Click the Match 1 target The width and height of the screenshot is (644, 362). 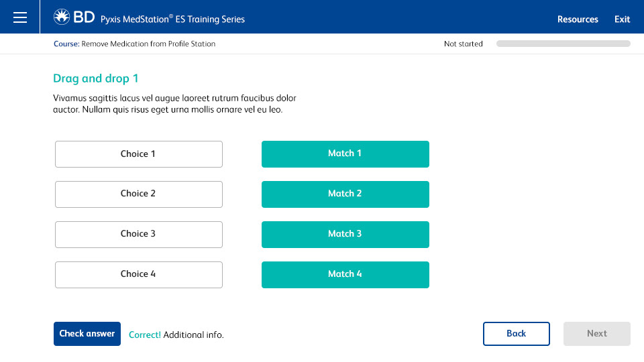pyautogui.click(x=345, y=154)
